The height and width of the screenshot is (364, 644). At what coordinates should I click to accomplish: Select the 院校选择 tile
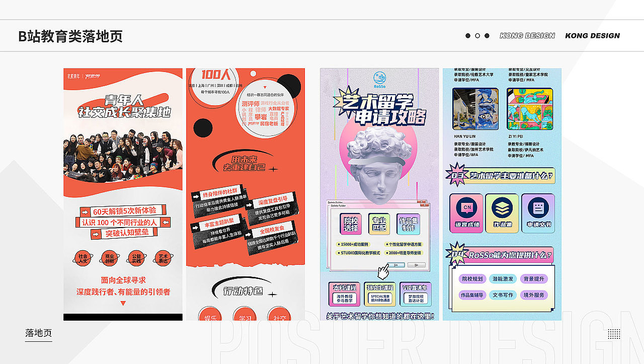(352, 225)
